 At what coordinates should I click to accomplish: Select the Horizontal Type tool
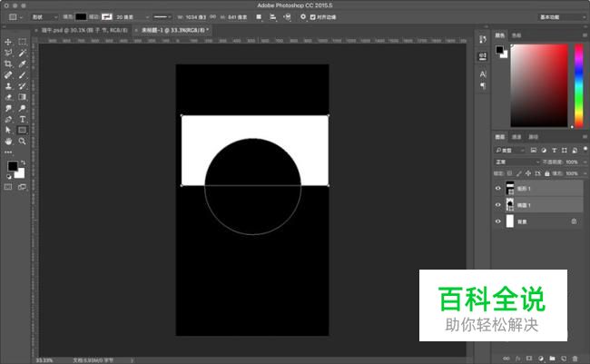click(x=22, y=118)
